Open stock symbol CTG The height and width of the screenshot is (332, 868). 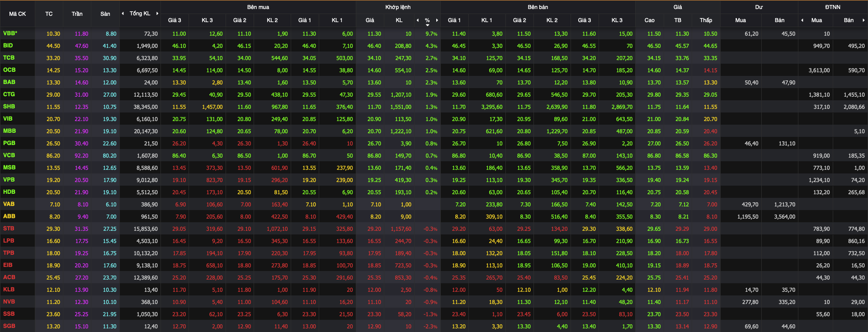(x=9, y=94)
